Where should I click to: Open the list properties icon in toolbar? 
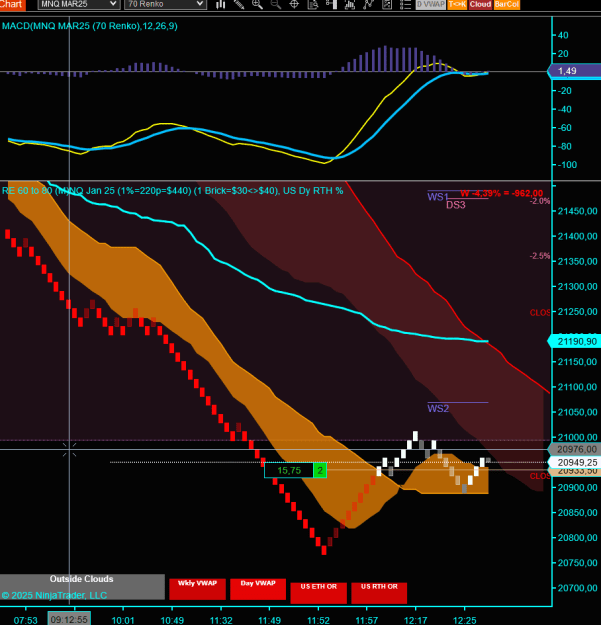405,4
